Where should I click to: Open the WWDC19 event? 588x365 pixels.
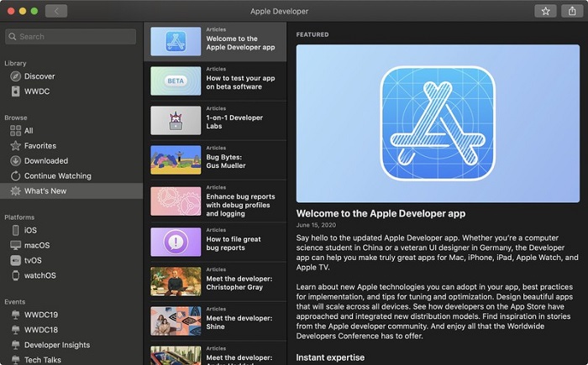coord(40,315)
